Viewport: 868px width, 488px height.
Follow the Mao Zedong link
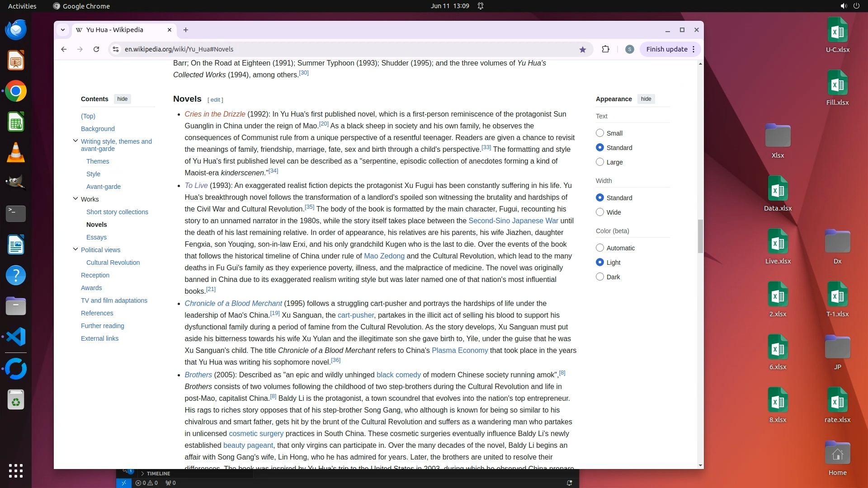(384, 256)
